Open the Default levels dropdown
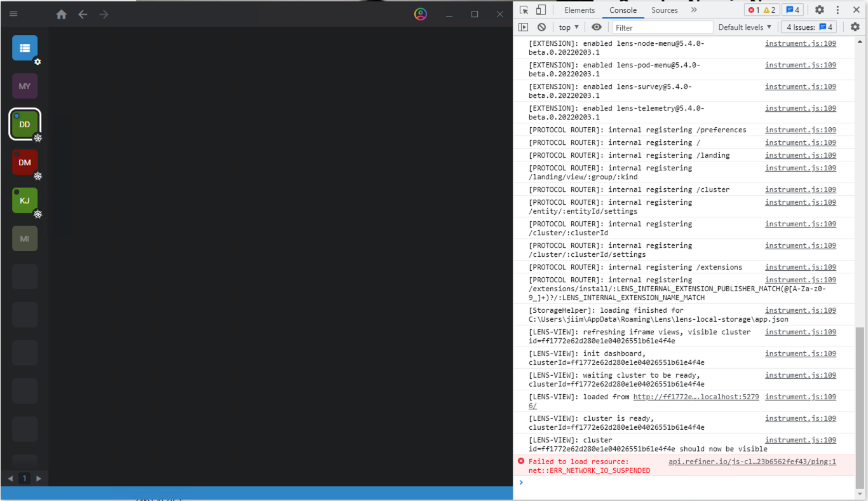Viewport: 868px width, 501px height. (745, 27)
